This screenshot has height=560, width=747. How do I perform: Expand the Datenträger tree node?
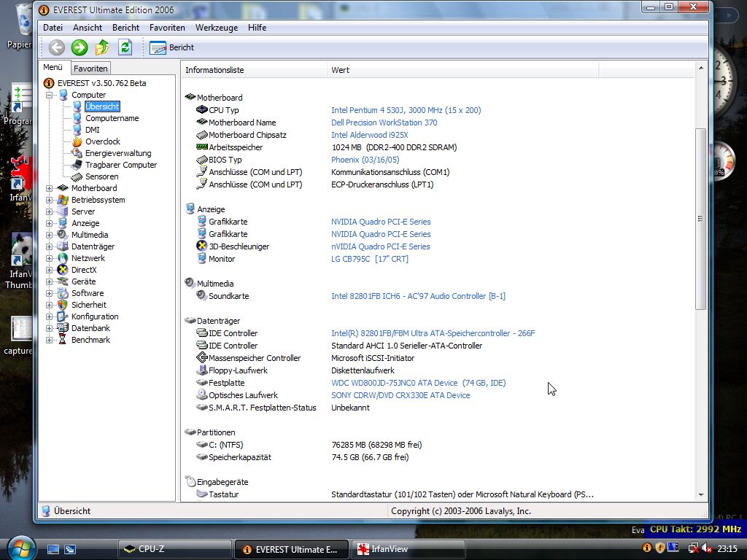click(49, 246)
